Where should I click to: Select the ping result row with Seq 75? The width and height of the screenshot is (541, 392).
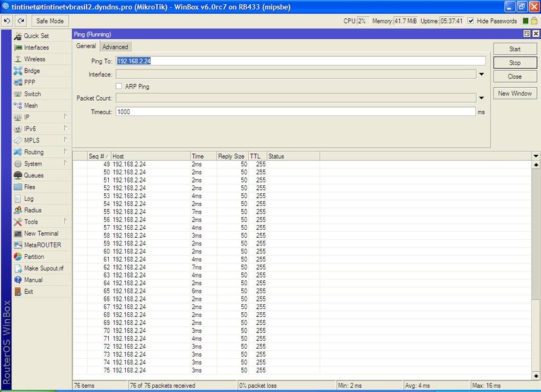pyautogui.click(x=302, y=370)
